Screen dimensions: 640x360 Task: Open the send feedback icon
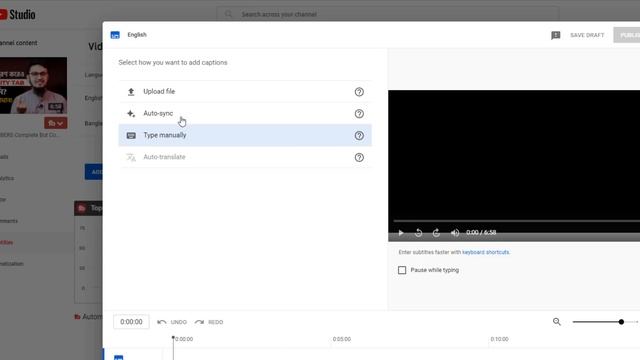point(556,35)
